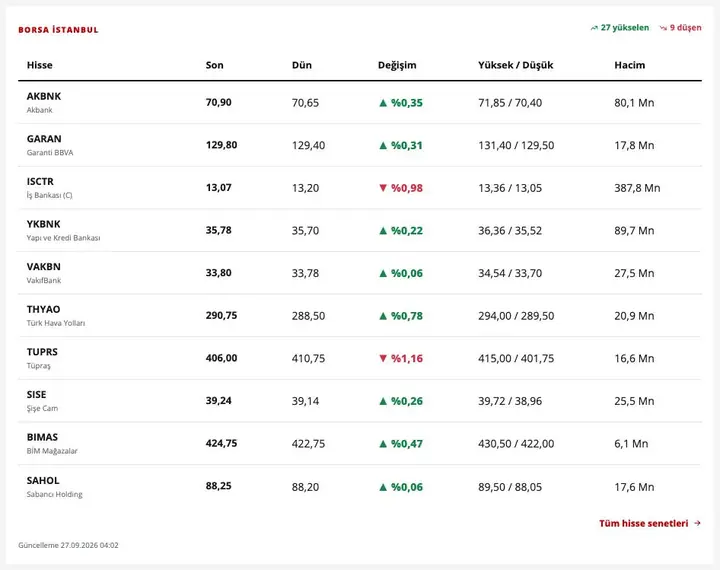The width and height of the screenshot is (720, 570).
Task: Select the VAKBN VakıfBank entry
Action: tap(44, 273)
